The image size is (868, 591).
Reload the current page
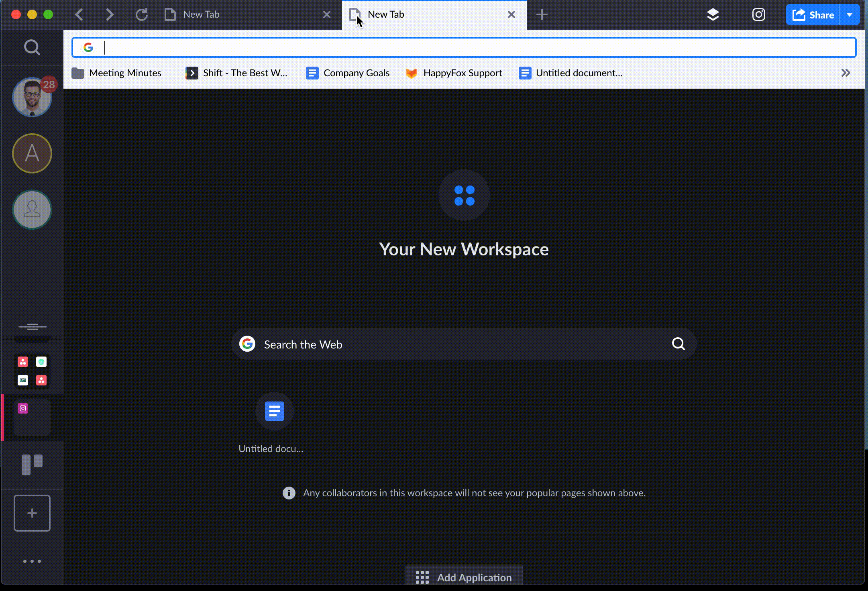[x=141, y=15]
